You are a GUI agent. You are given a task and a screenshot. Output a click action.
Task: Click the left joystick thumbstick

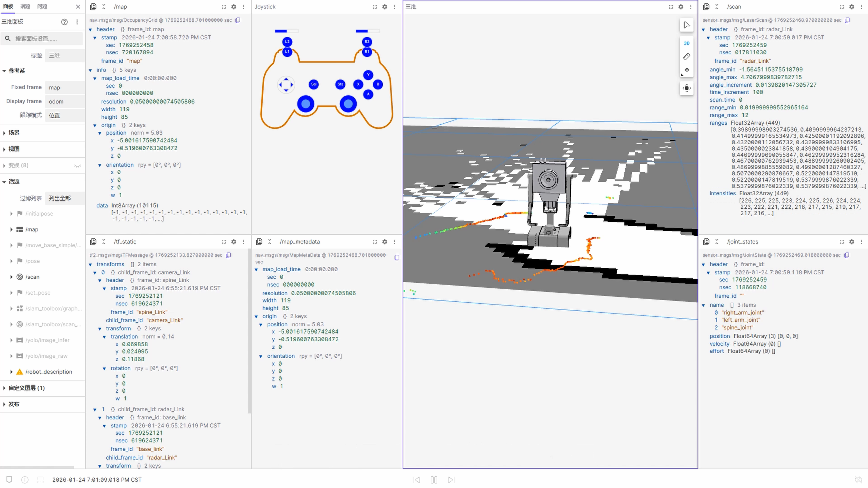[x=306, y=104]
